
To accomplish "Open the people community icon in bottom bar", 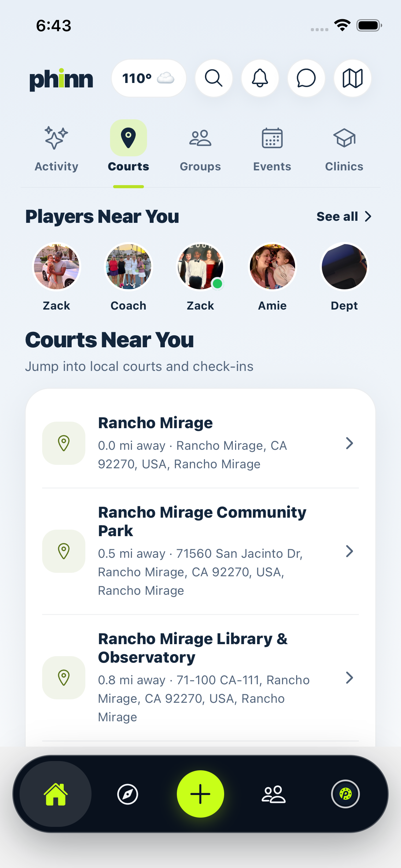I will click(x=273, y=794).
